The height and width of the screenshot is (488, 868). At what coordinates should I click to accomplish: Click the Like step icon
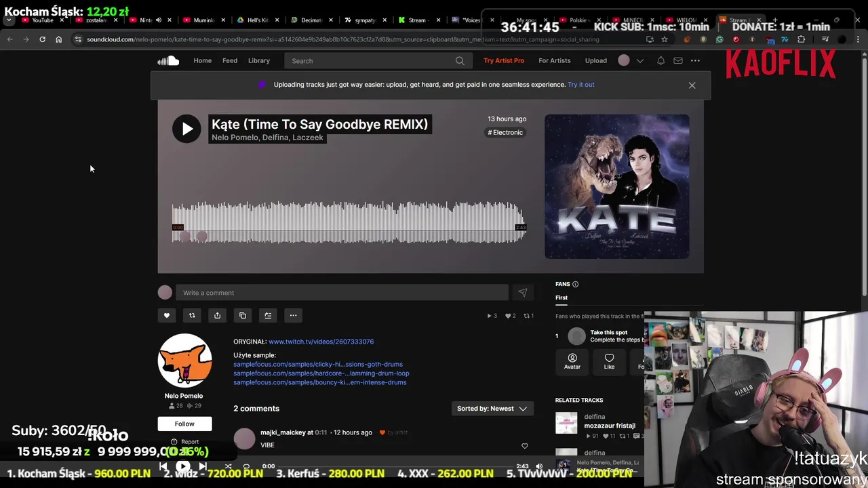(x=609, y=361)
